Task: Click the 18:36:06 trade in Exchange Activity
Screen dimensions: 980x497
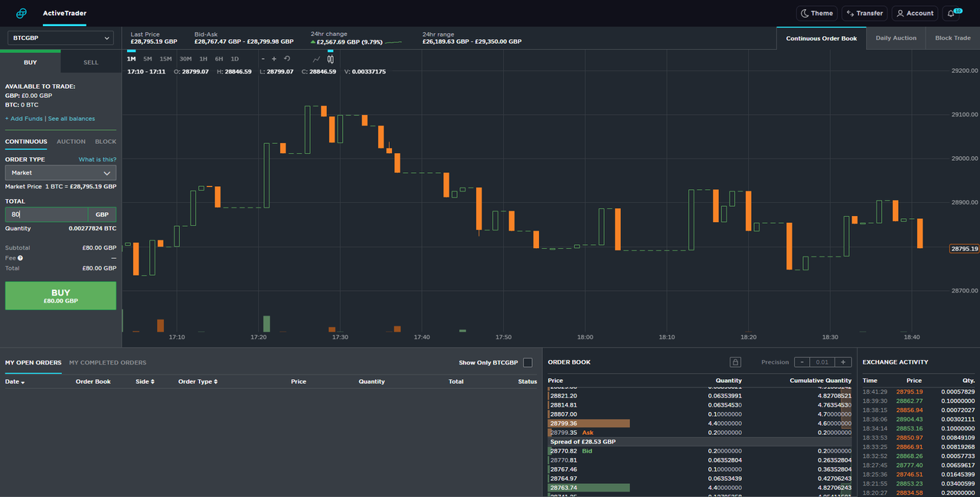Action: point(919,419)
